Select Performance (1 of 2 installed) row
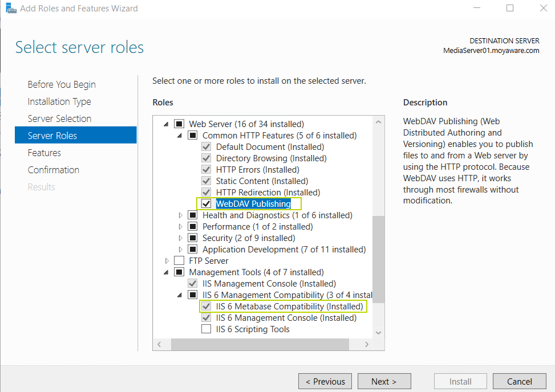This screenshot has width=555, height=392. 257,227
